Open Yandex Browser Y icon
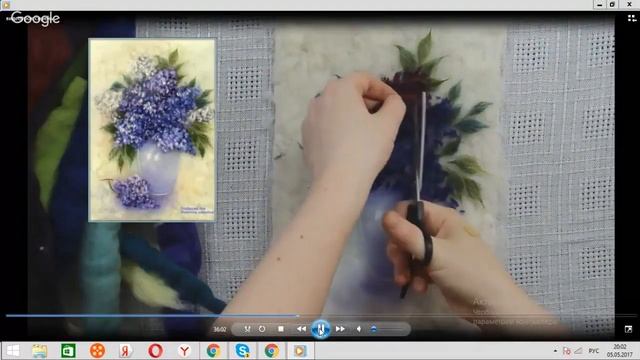 (x=184, y=351)
